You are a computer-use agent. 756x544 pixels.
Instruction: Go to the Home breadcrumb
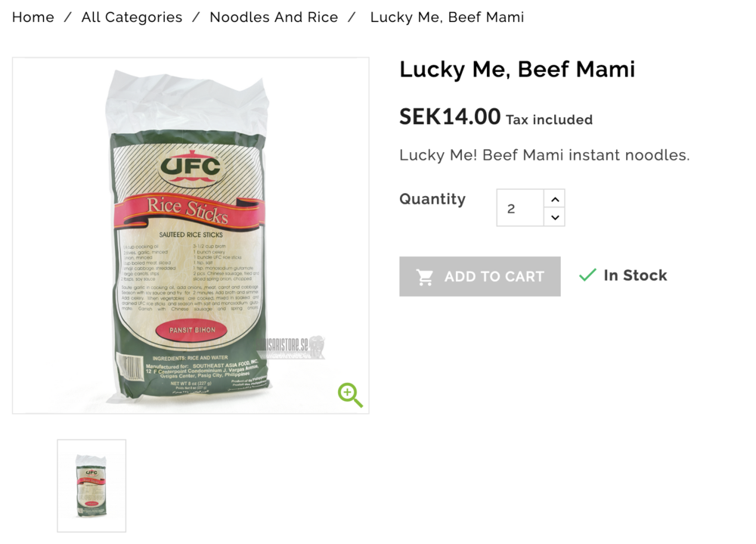click(33, 17)
